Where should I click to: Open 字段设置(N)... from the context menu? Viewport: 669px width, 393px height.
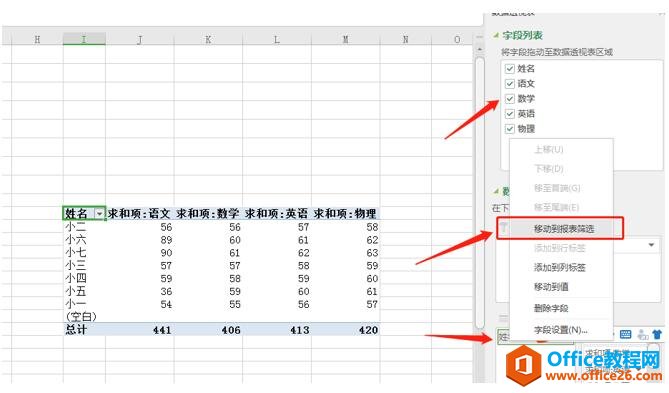click(x=561, y=330)
